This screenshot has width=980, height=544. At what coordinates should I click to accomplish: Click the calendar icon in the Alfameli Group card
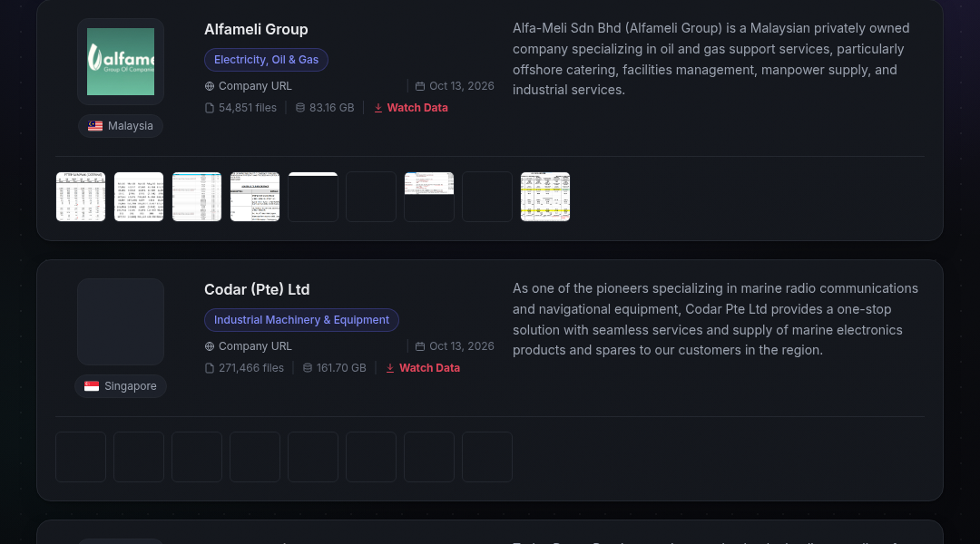[420, 86]
